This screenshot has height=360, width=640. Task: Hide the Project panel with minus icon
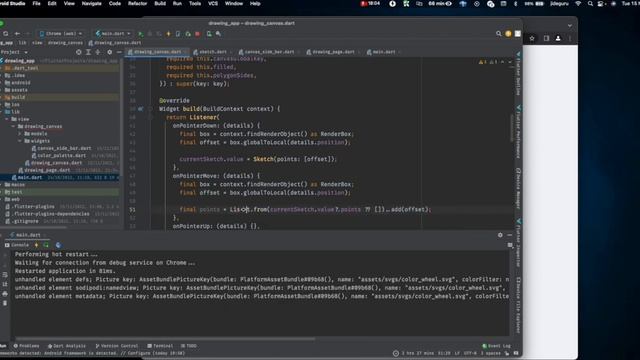tap(119, 52)
